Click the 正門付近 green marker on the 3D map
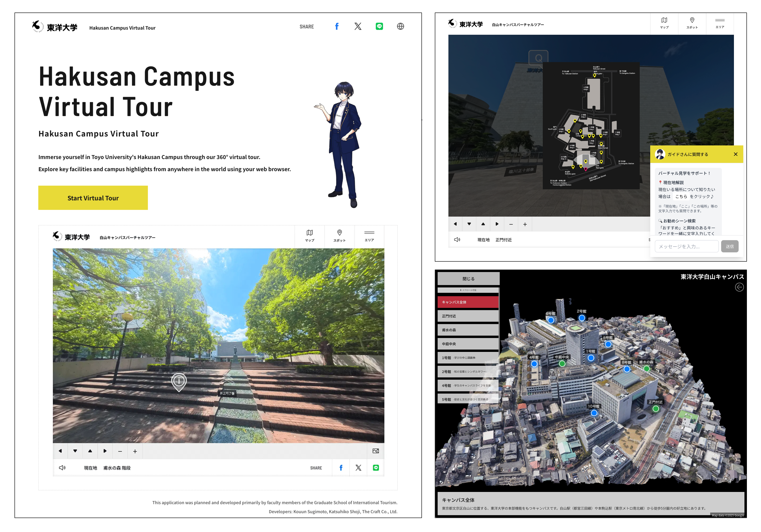Viewport: 761px width, 532px height. pyautogui.click(x=656, y=409)
